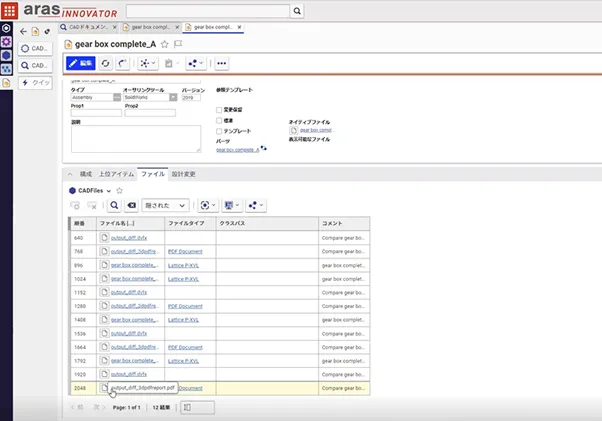The width and height of the screenshot is (602, 421).
Task: Toggle the 変更保留 checkbox
Action: coord(219,110)
